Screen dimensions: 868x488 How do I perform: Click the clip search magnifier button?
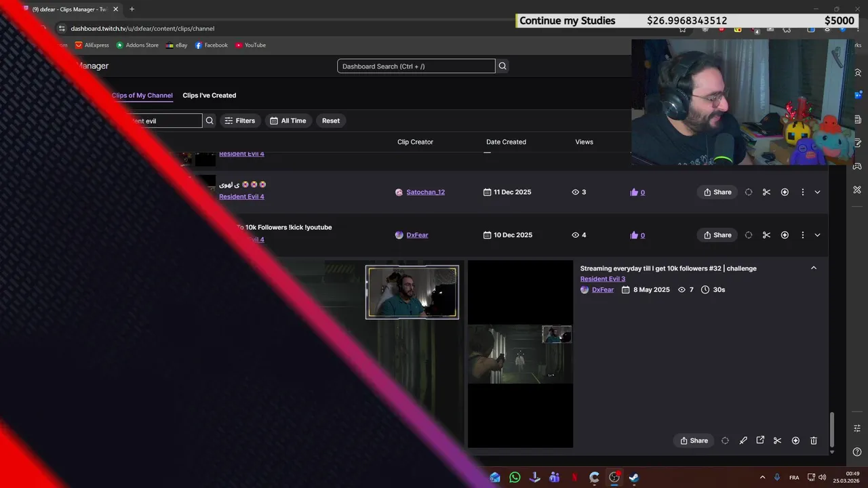[x=210, y=121]
